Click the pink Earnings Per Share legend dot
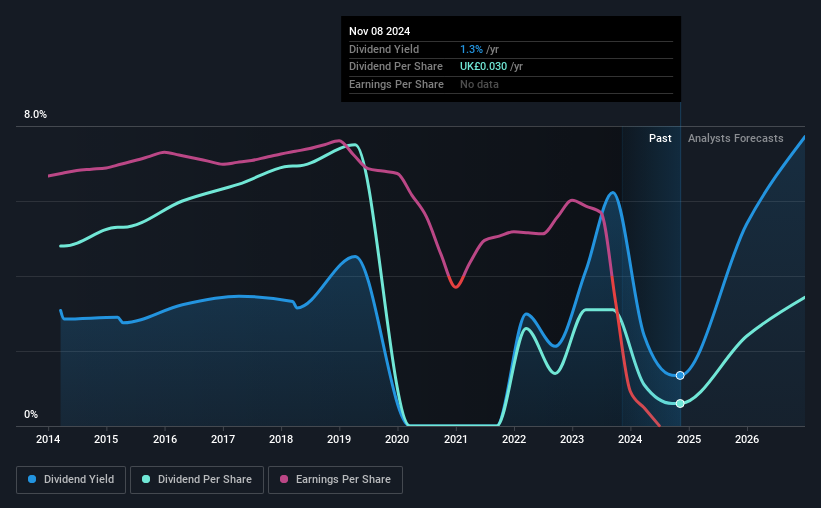 (284, 479)
